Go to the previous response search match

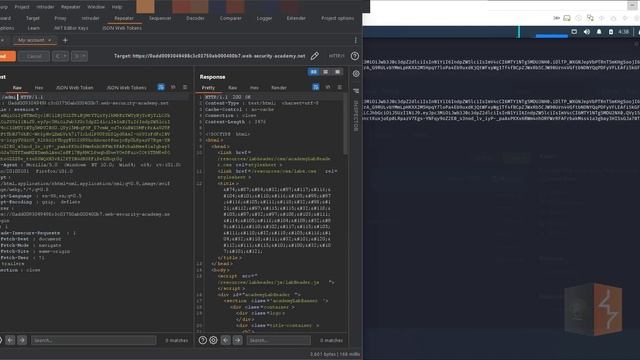pos(226,340)
